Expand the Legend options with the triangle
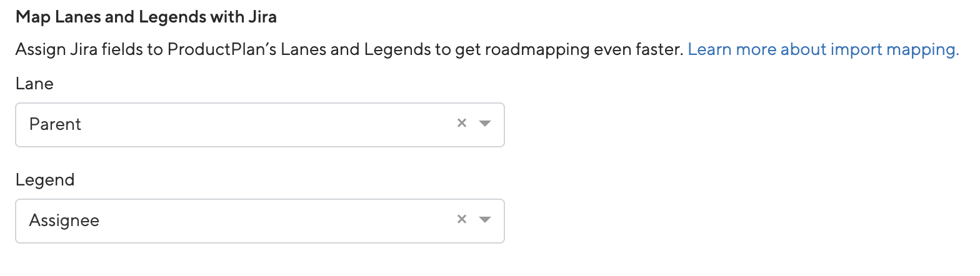The height and width of the screenshot is (276, 980). (484, 220)
